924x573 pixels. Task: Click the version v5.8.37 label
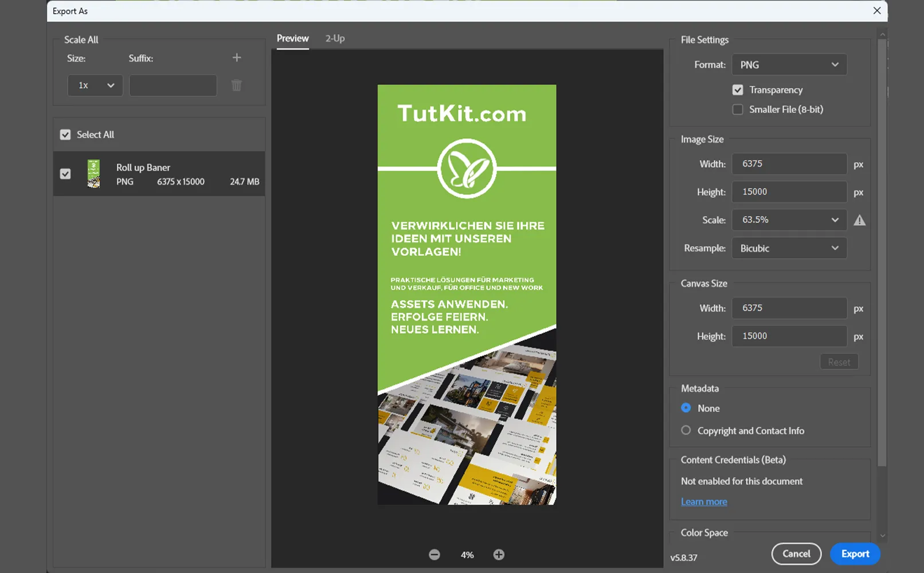coord(684,558)
